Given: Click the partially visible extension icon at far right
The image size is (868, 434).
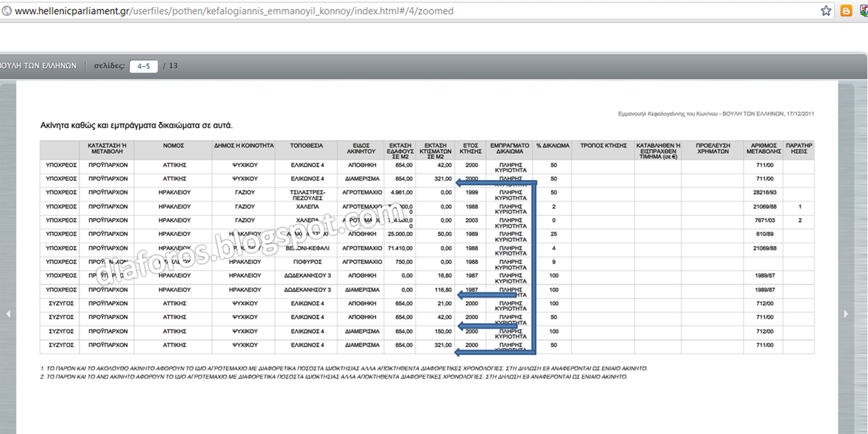Looking at the screenshot, I should tap(864, 10).
